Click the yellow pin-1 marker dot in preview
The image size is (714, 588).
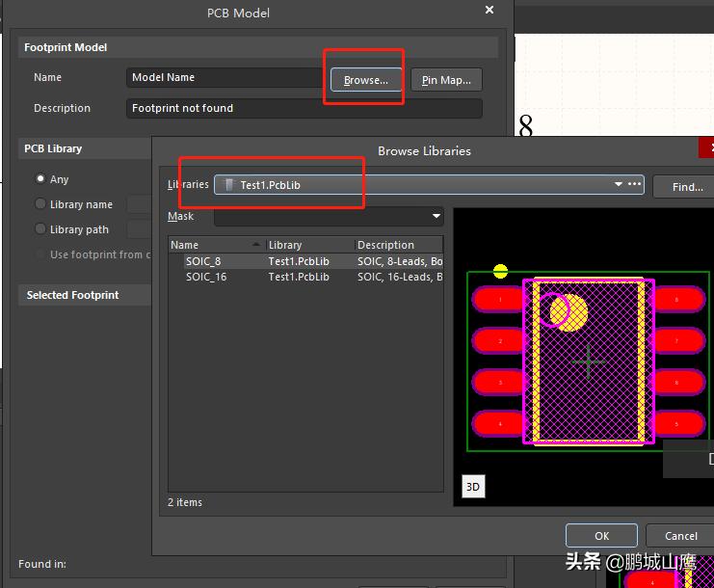(x=500, y=271)
